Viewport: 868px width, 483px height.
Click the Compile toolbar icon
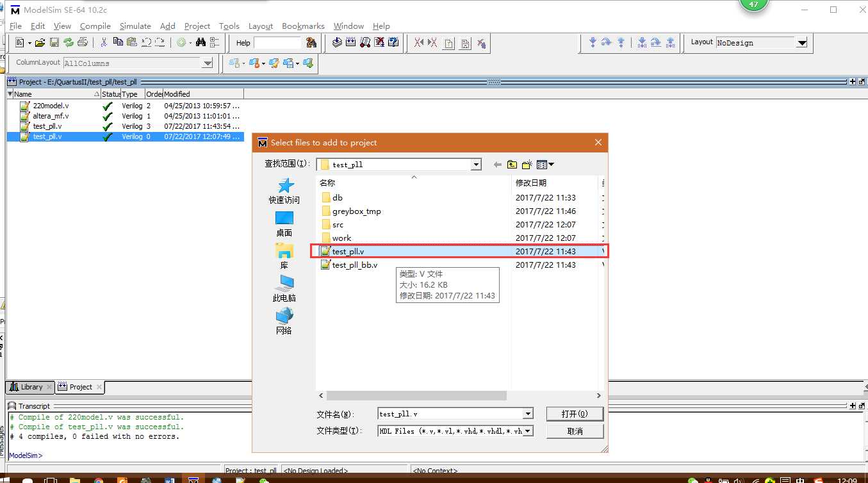tap(338, 43)
